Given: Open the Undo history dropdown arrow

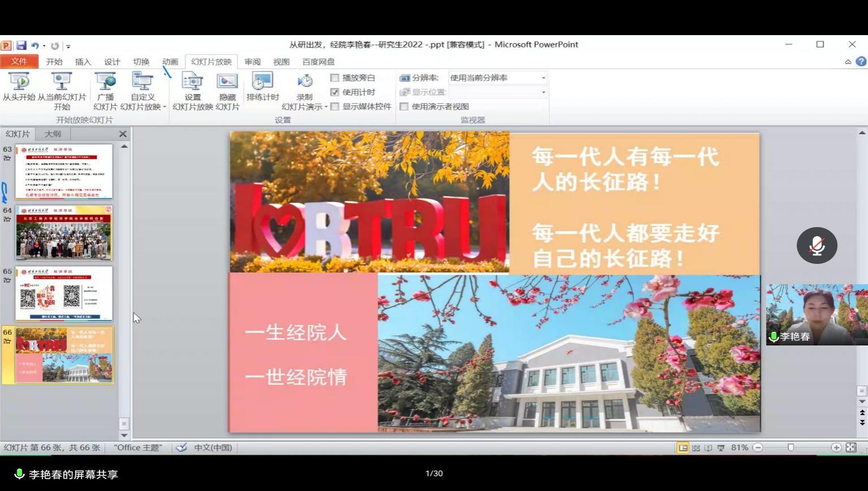Looking at the screenshot, I should point(44,46).
